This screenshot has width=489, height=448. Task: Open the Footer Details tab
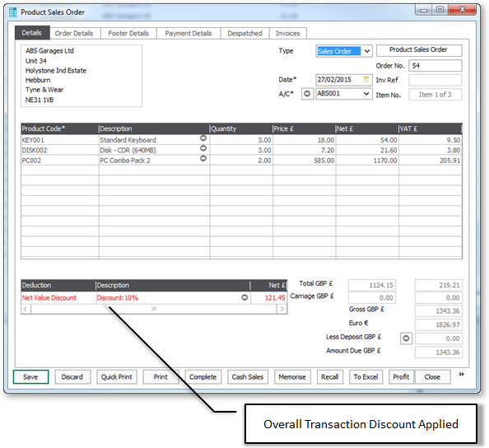[x=128, y=34]
